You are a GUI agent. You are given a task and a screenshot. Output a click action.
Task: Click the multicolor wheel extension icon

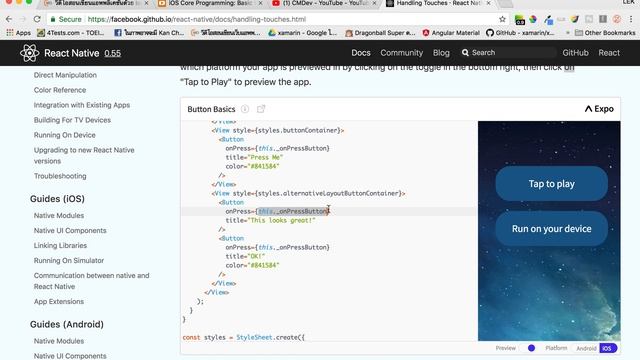point(533,19)
